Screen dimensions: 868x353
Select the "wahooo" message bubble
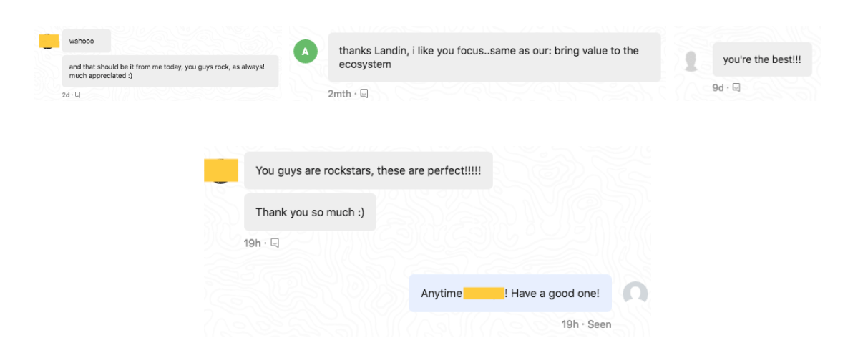87,41
